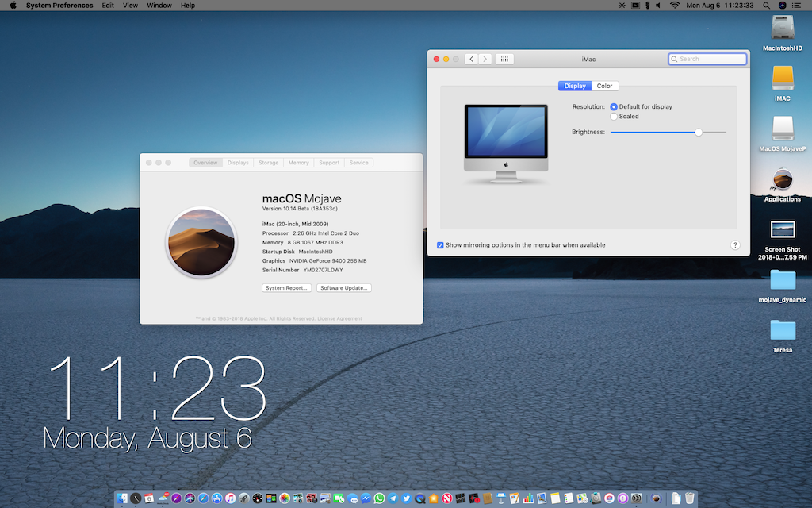This screenshot has height=508, width=812.
Task: Select Scaled resolution option
Action: 614,117
